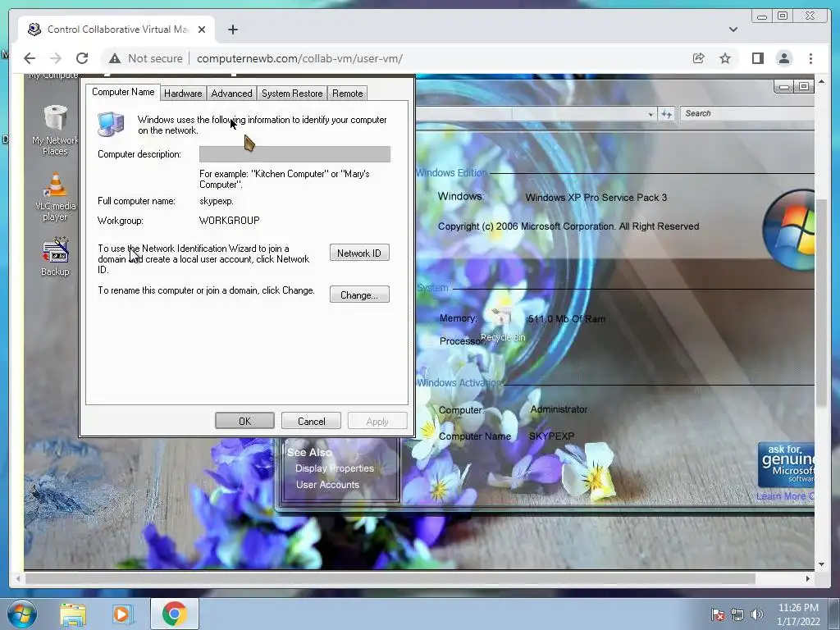Open File Explorer from the taskbar

pos(73,614)
